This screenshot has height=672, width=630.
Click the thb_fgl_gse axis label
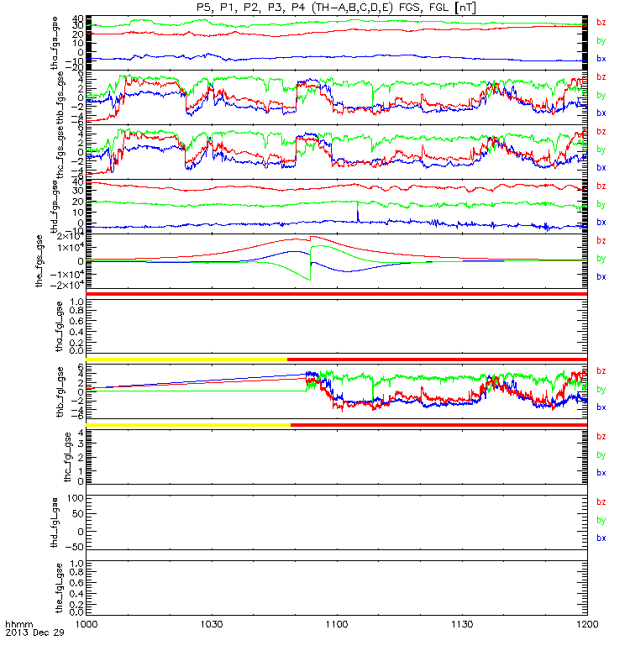(x=60, y=392)
